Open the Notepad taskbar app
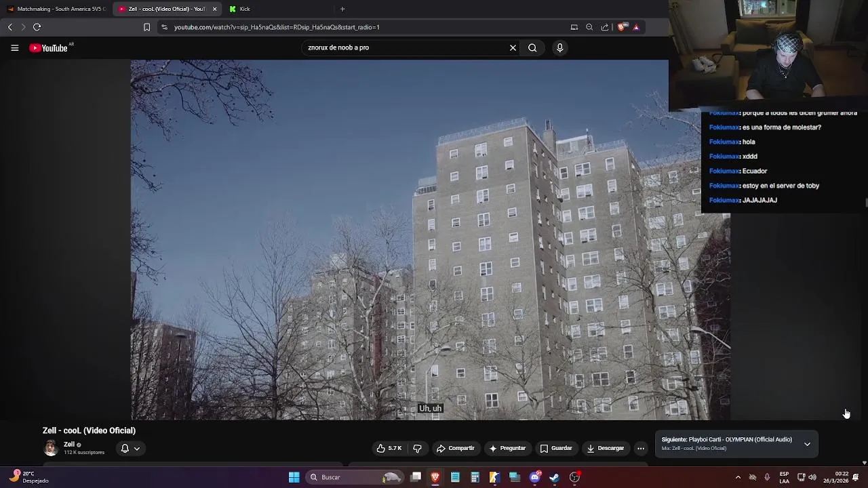This screenshot has width=868, height=488. pos(455,477)
